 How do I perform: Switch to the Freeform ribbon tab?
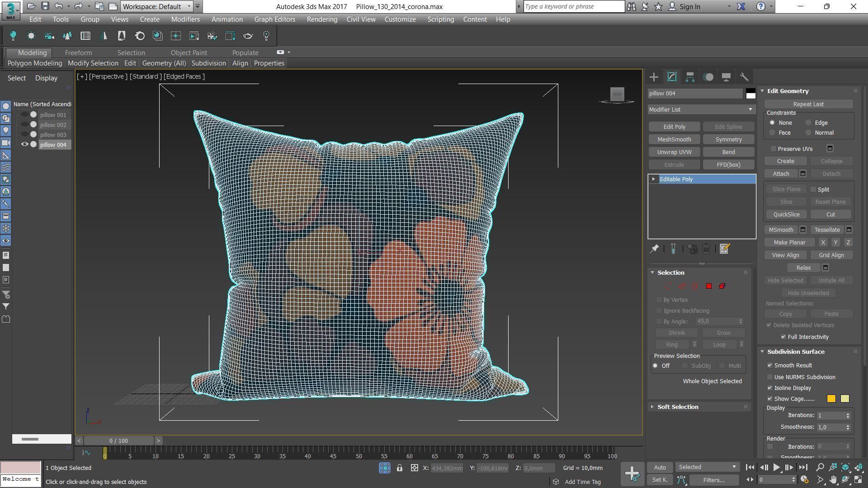point(78,53)
